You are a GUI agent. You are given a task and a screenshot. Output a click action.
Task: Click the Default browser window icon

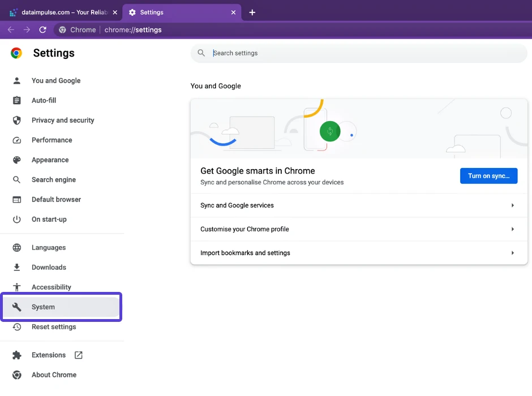coord(16,200)
